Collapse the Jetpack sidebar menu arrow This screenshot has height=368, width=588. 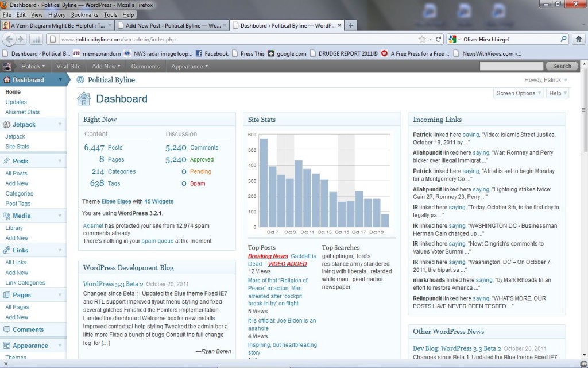click(x=60, y=124)
